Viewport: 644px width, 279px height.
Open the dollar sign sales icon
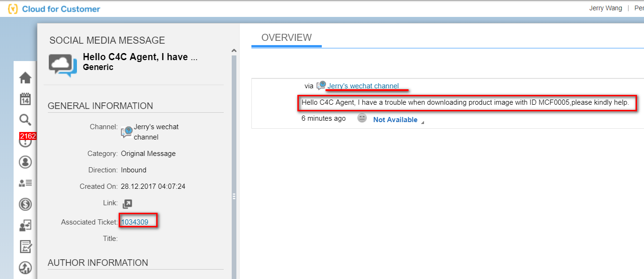click(25, 204)
